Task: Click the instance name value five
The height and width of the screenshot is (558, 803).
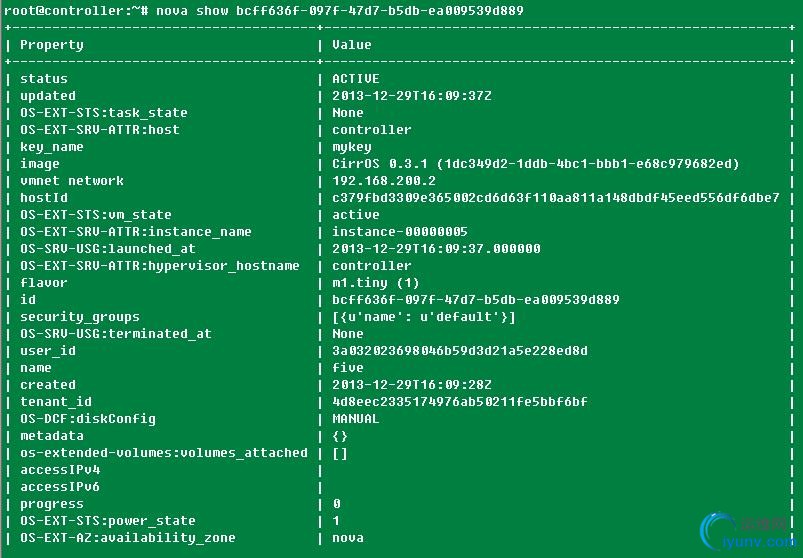Action: tap(348, 368)
